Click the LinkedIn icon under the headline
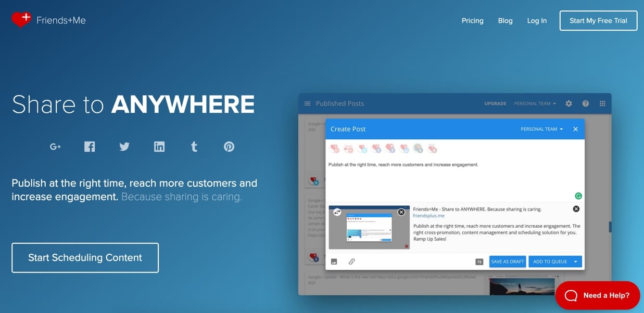 [x=159, y=147]
